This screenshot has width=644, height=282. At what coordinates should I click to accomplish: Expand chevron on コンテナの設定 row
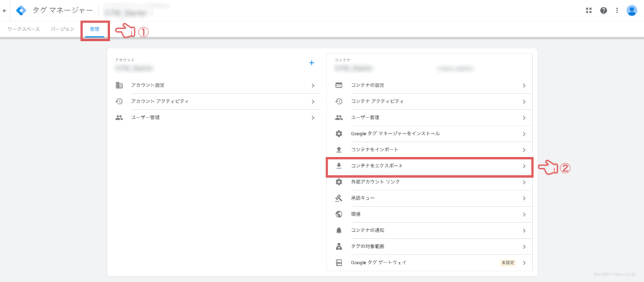524,85
